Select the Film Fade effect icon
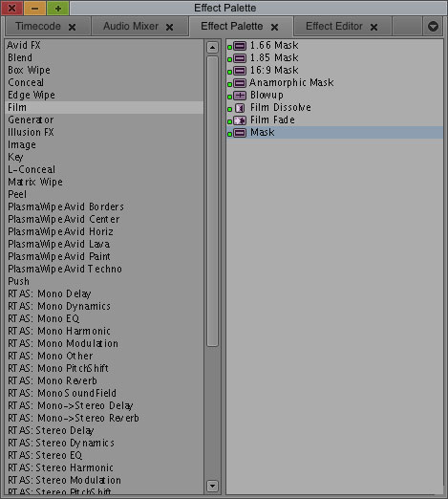The image size is (448, 499). (x=240, y=120)
